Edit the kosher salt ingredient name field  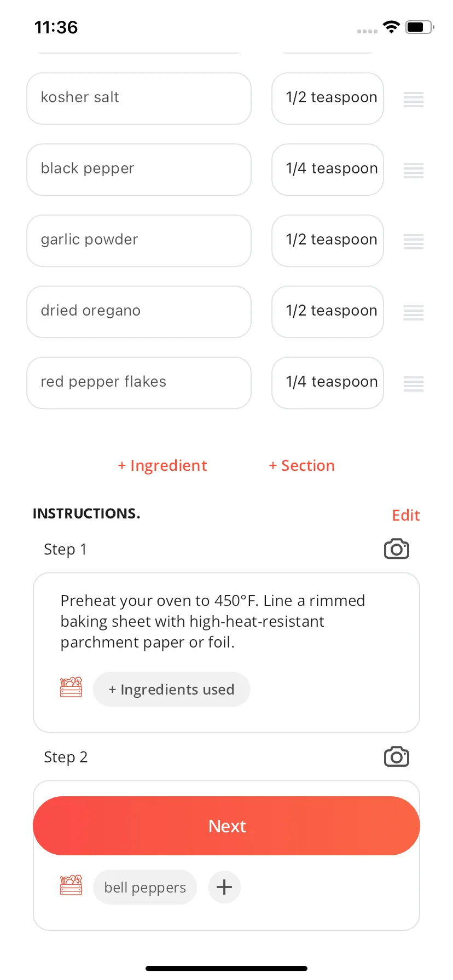pos(139,98)
